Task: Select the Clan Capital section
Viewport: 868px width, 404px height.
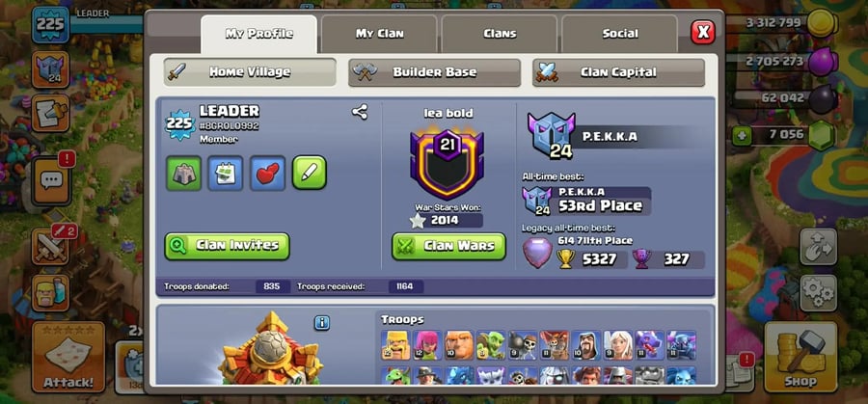Action: click(619, 72)
